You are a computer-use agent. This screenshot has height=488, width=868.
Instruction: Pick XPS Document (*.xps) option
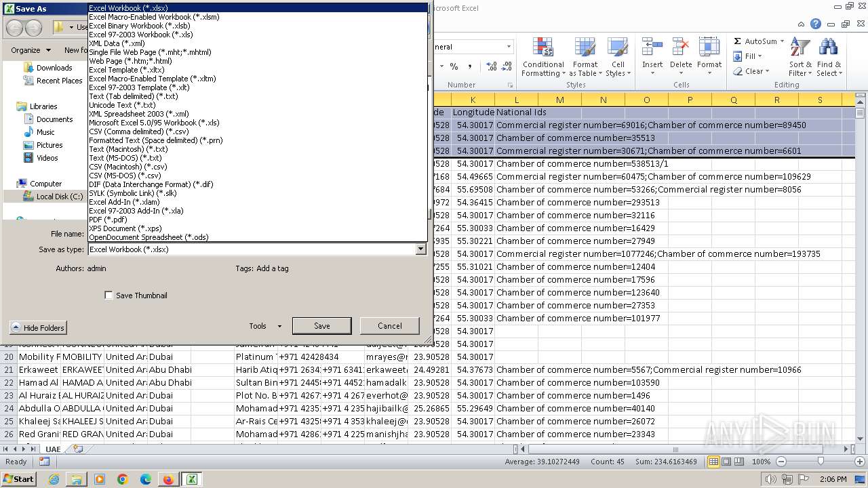[x=257, y=228]
